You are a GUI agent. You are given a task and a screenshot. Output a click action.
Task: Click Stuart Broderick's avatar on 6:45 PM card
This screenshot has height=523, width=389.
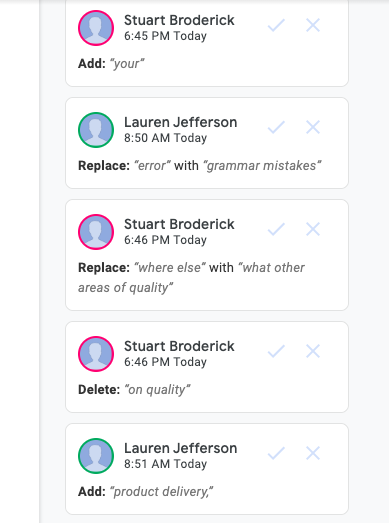click(x=96, y=28)
